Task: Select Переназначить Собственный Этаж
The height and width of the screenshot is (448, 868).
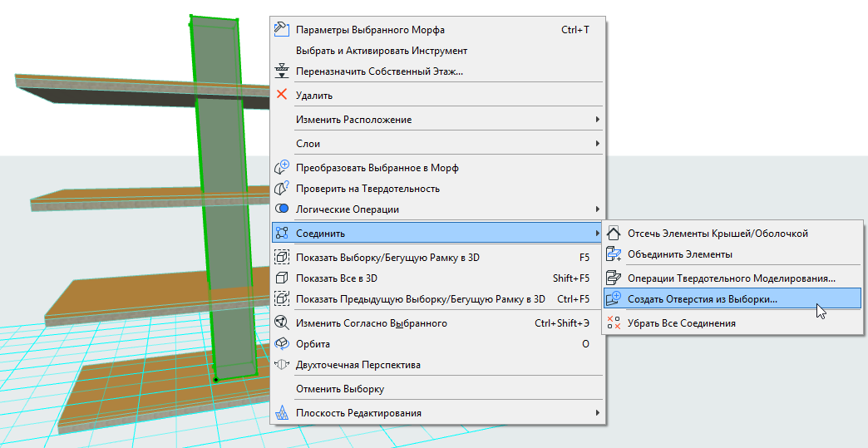Action: 379,71
